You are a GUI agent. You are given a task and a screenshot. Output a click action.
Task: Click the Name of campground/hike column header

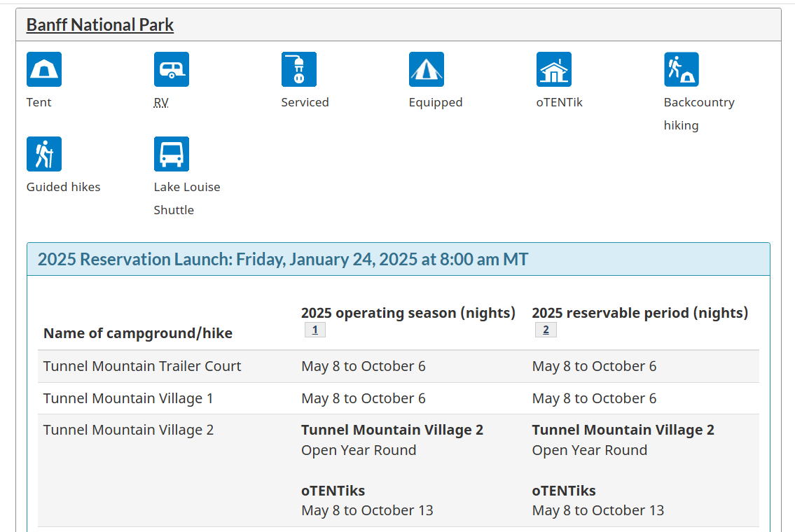(138, 333)
